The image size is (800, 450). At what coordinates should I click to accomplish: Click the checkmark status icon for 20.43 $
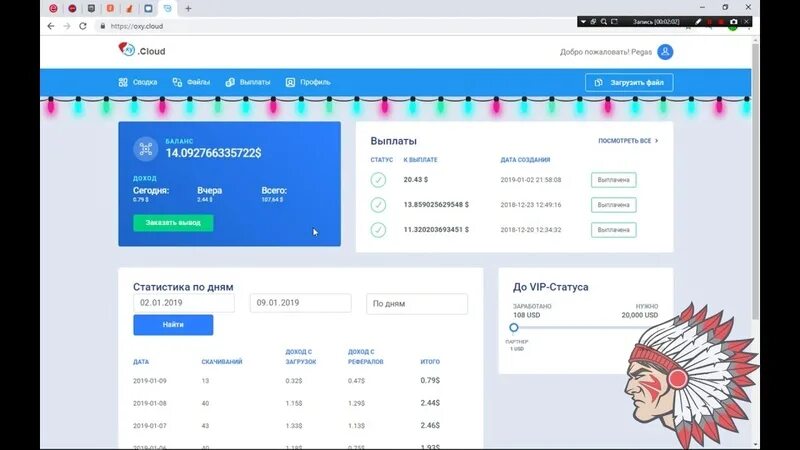coord(378,180)
